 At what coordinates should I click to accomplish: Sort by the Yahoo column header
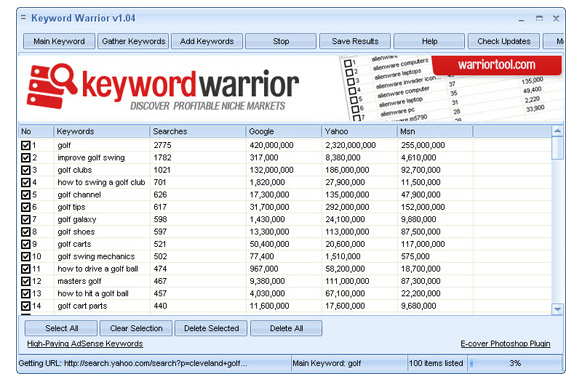359,131
